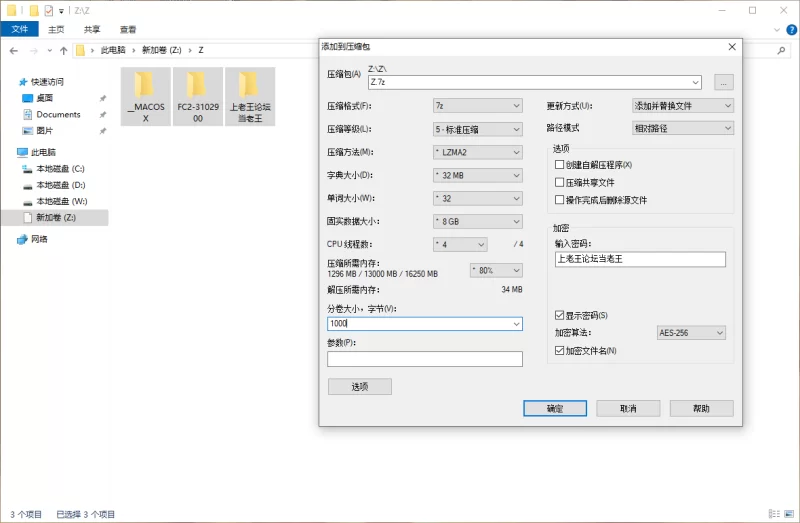Open the 固实数据大小 8 GB dropdown
The image size is (800, 523).
coord(478,221)
